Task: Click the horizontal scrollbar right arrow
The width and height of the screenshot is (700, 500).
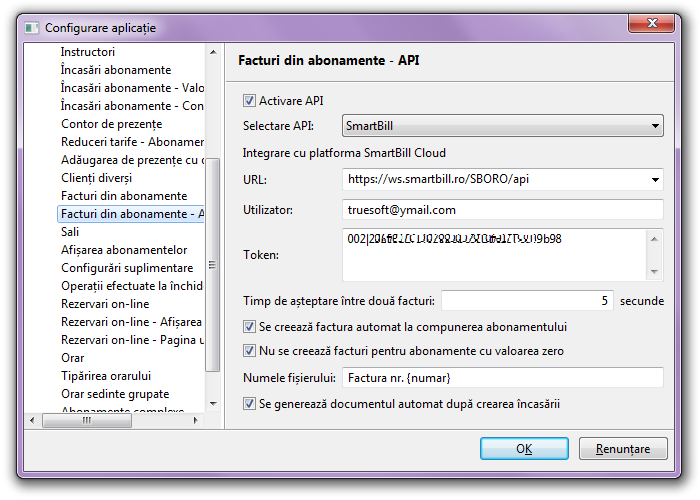Action: (x=198, y=421)
